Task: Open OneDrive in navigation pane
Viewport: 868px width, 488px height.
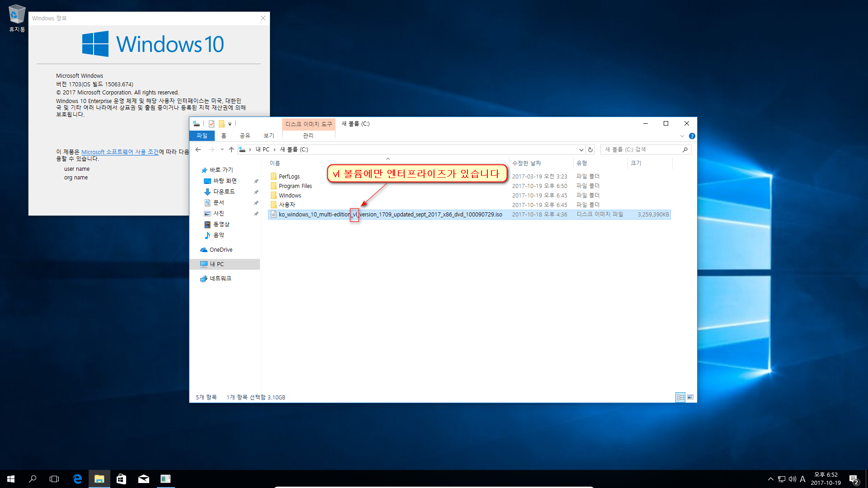Action: pos(221,249)
